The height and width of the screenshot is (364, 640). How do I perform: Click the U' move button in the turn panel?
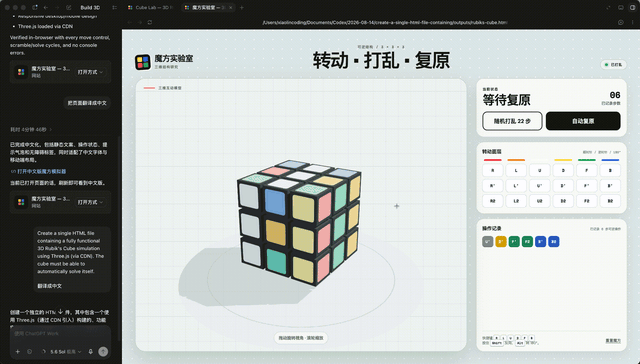coord(540,186)
